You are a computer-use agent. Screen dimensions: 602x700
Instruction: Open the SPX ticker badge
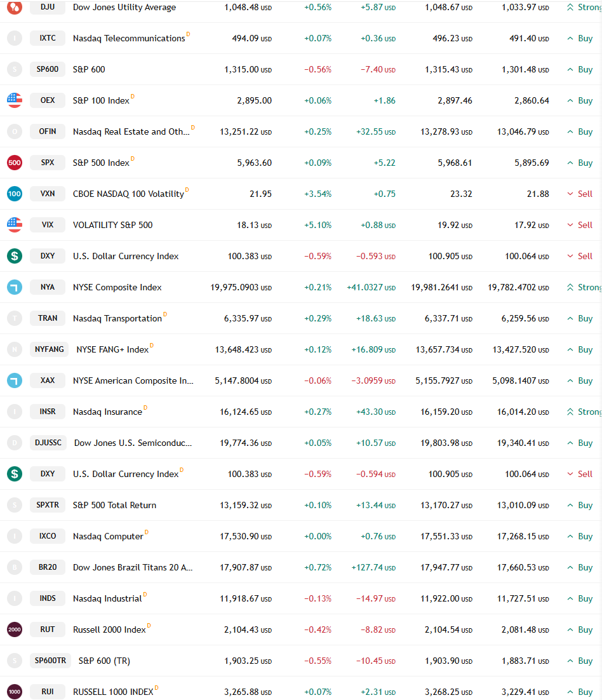click(48, 163)
